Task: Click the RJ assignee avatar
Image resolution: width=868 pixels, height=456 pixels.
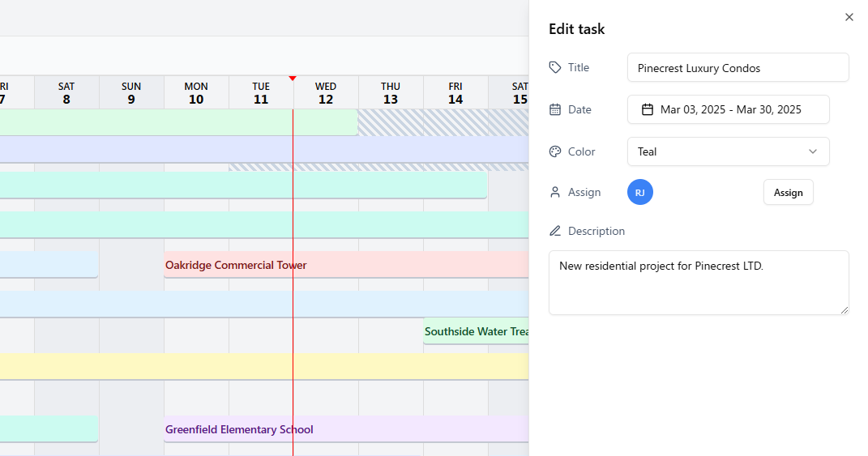Action: tap(640, 192)
